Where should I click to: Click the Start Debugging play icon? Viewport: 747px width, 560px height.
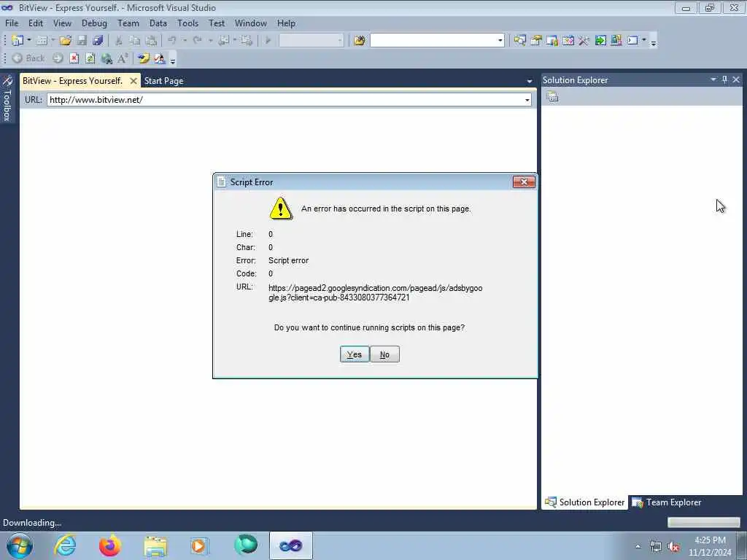tap(268, 41)
